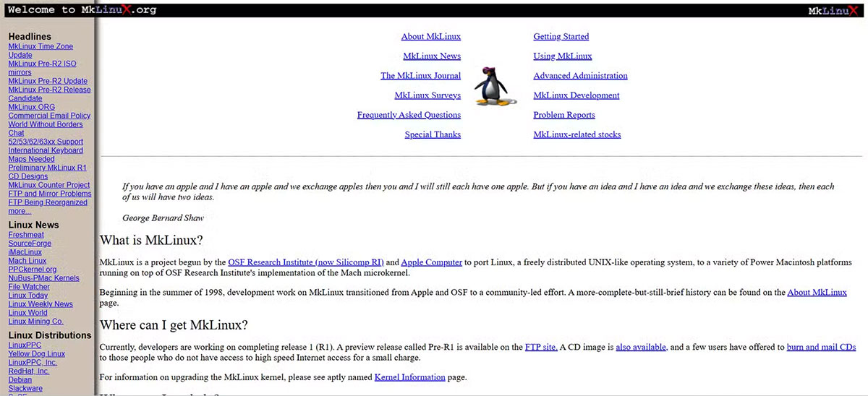Image resolution: width=868 pixels, height=396 pixels.
Task: Click the 'Linux News' sidebar heading
Action: 33,225
